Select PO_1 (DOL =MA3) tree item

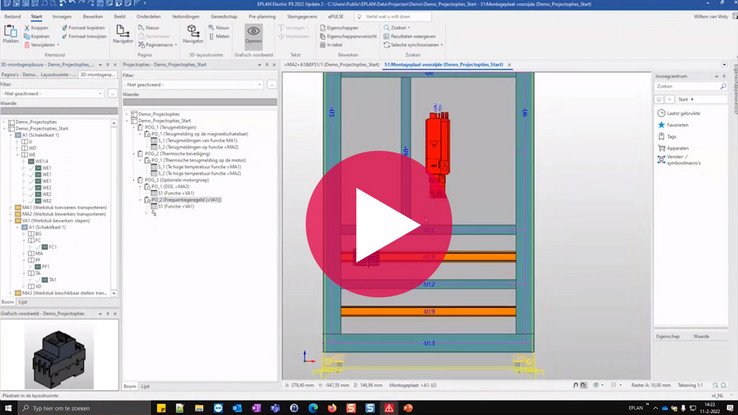(x=170, y=187)
